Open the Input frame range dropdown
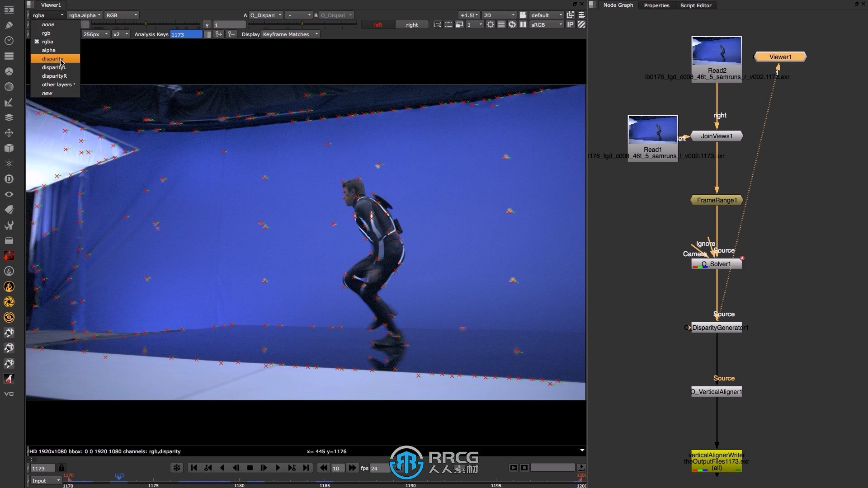This screenshot has width=868, height=488. click(46, 480)
